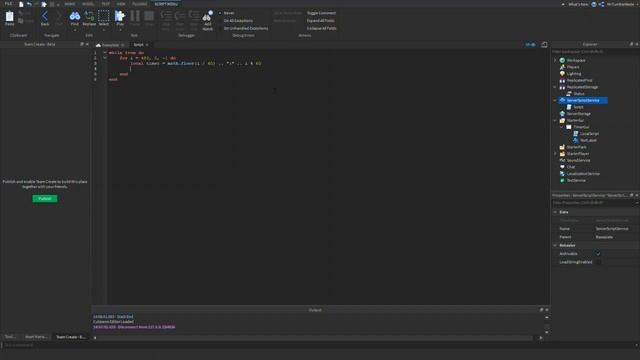Select the Players service icon
This screenshot has height=360, width=640.
pyautogui.click(x=562, y=67)
